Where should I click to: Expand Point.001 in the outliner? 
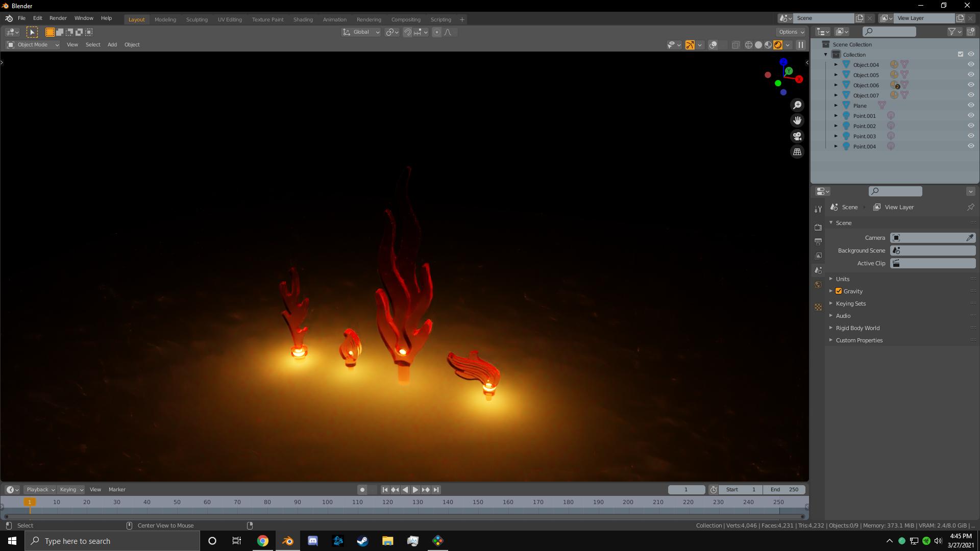tap(836, 116)
